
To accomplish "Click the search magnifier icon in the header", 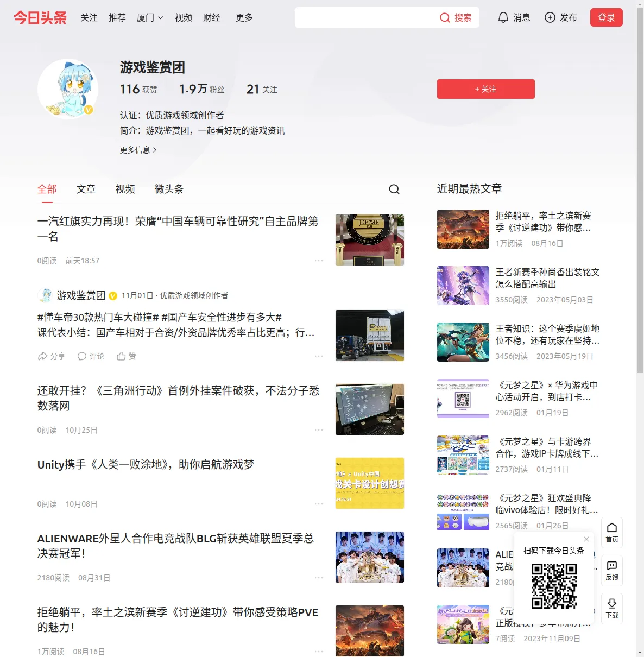I will 445,18.
